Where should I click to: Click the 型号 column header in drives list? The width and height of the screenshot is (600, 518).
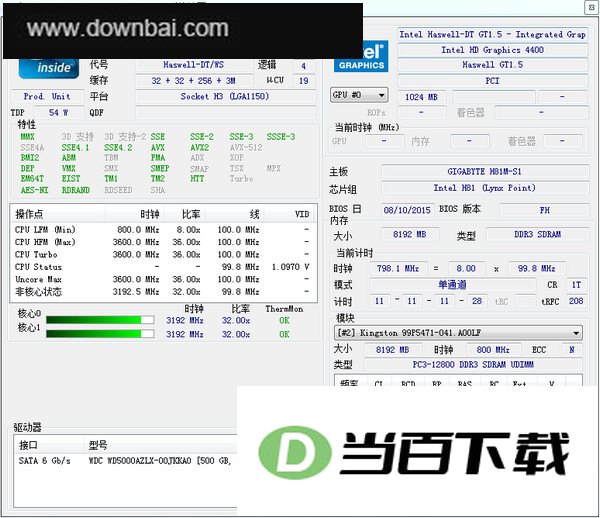[161, 445]
